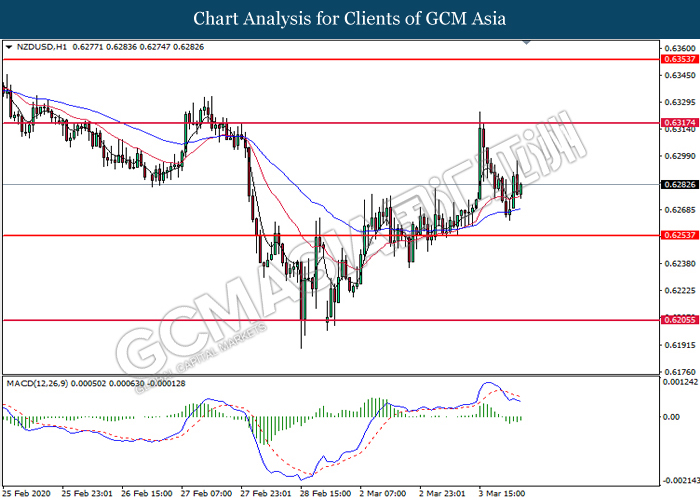
Task: Click the 0.62990 price axis value
Action: point(679,156)
